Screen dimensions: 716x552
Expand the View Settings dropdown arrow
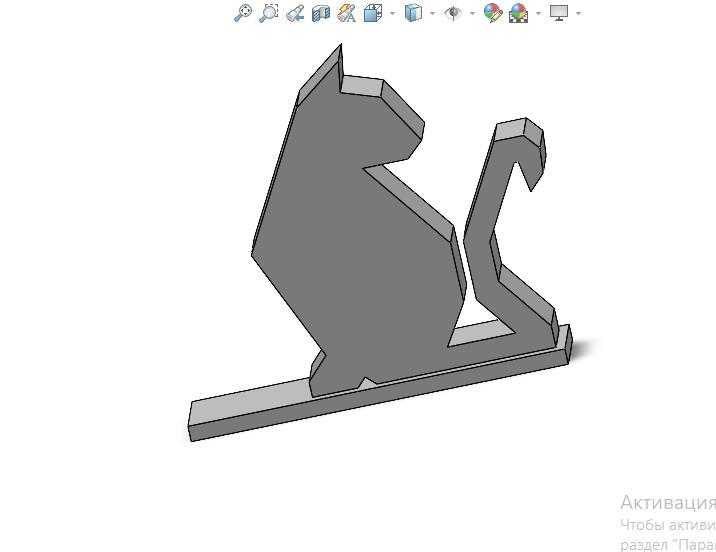tap(579, 13)
